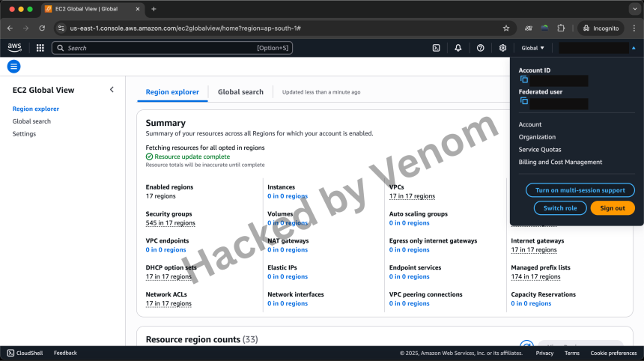Open the VPCs 17 in 17 regions link
Image resolution: width=644 pixels, height=361 pixels.
point(412,196)
